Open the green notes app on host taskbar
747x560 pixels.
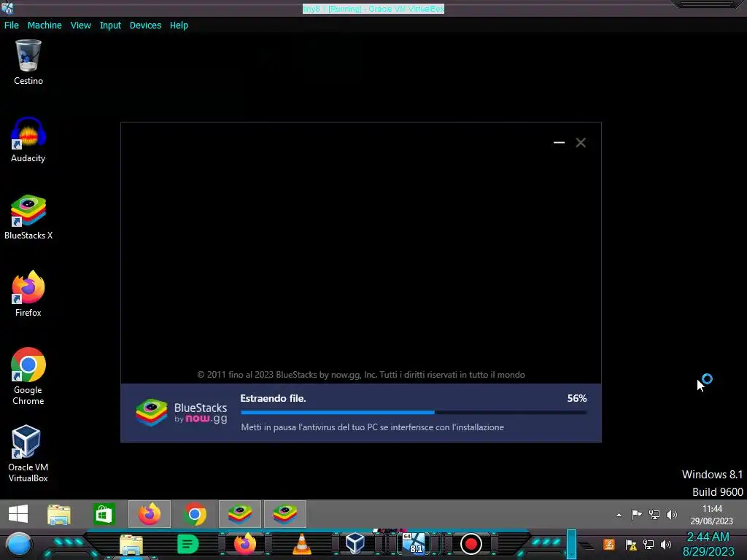pyautogui.click(x=187, y=544)
